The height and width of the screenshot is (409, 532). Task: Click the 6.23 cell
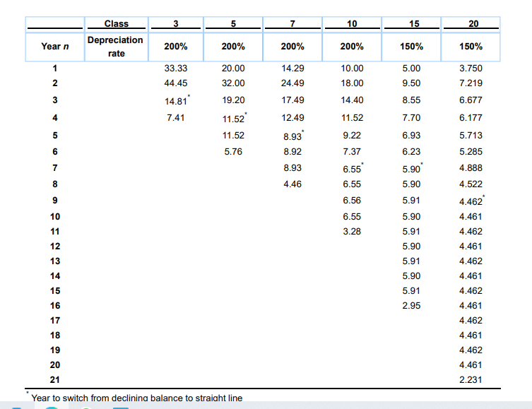pyautogui.click(x=411, y=152)
